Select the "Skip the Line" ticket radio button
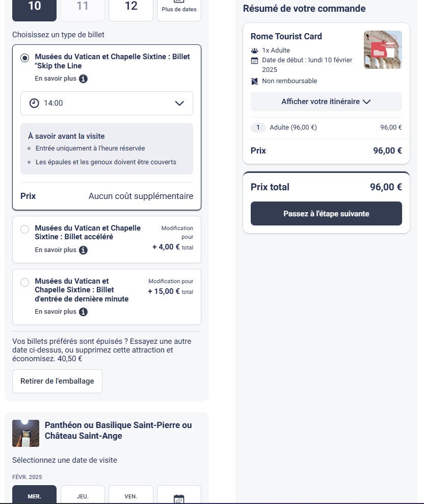 pos(24,58)
